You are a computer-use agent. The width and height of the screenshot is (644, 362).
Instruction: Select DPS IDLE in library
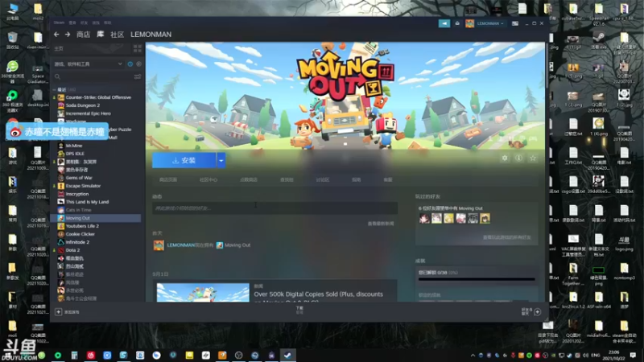pyautogui.click(x=75, y=154)
